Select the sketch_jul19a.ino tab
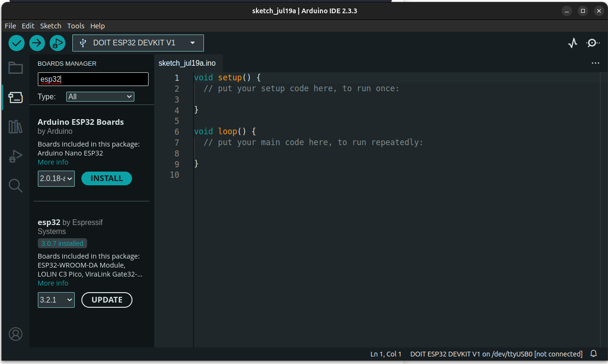Screen dimensions: 608x364 187,63
